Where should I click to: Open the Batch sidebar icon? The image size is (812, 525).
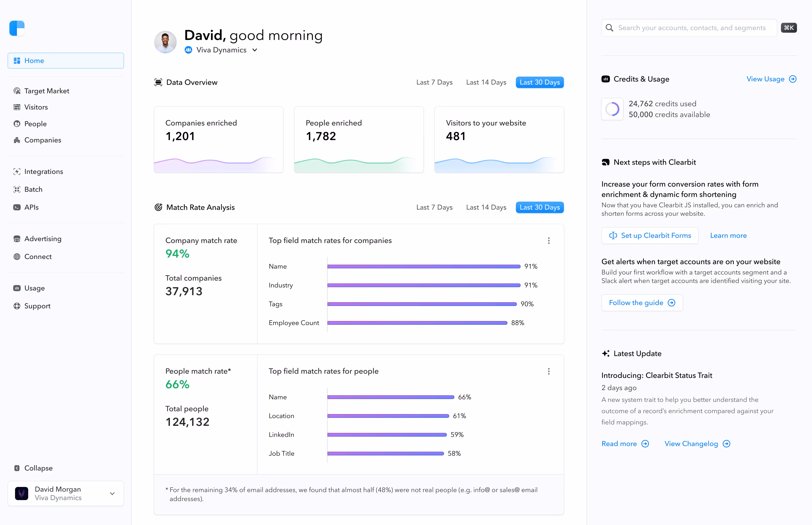point(17,190)
